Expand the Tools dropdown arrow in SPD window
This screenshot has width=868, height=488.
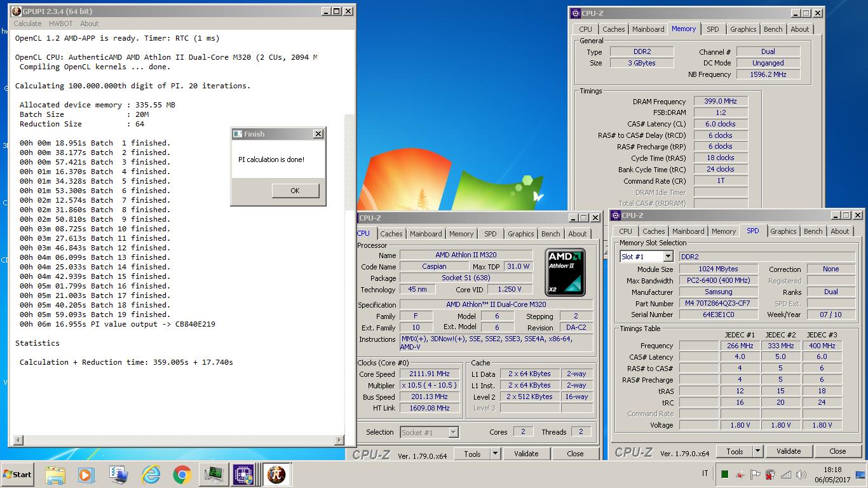pos(757,451)
